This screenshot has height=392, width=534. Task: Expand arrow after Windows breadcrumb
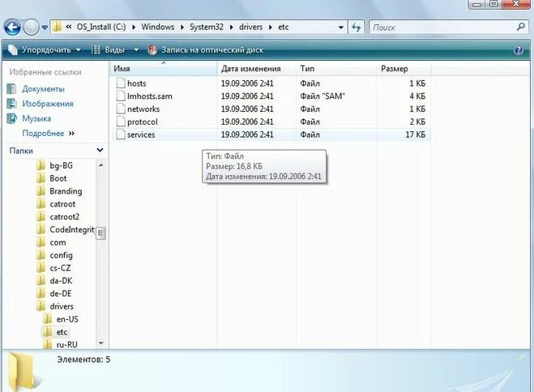pyautogui.click(x=182, y=28)
